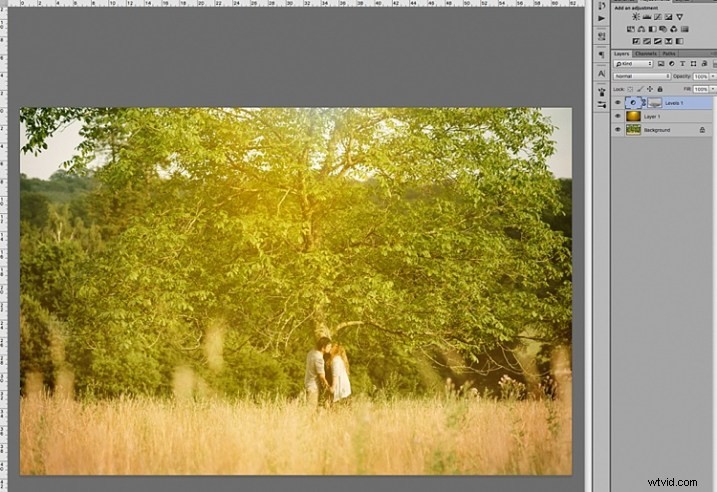The image size is (717, 492).
Task: Open the History panel icon in dock
Action: pyautogui.click(x=602, y=5)
